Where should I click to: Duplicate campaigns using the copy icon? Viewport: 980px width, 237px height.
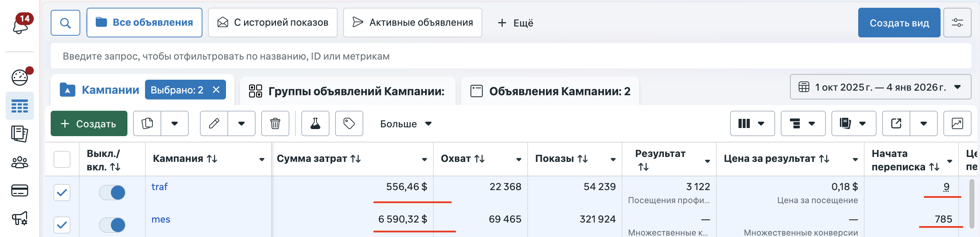click(x=147, y=123)
